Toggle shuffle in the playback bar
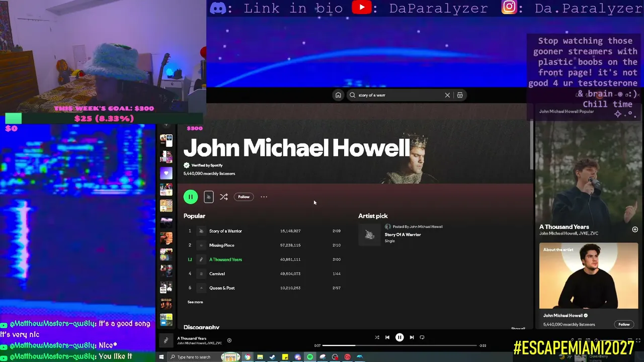Viewport: 644px width, 362px height. (x=377, y=337)
